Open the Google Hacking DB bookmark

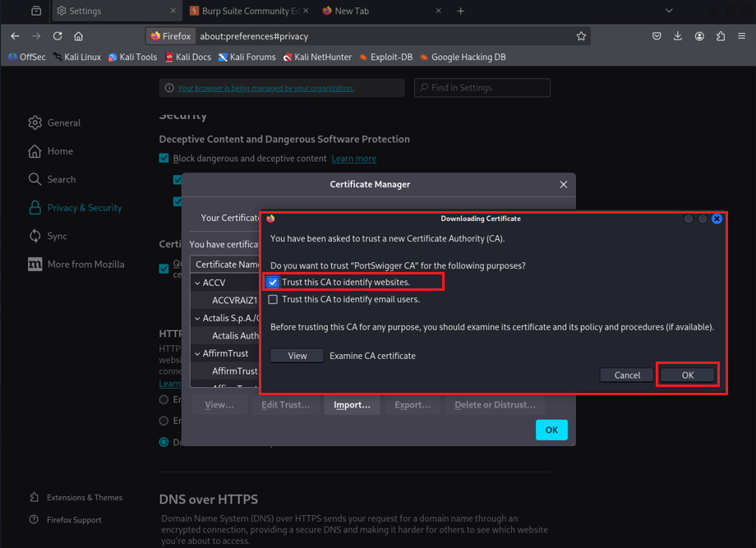tap(463, 57)
